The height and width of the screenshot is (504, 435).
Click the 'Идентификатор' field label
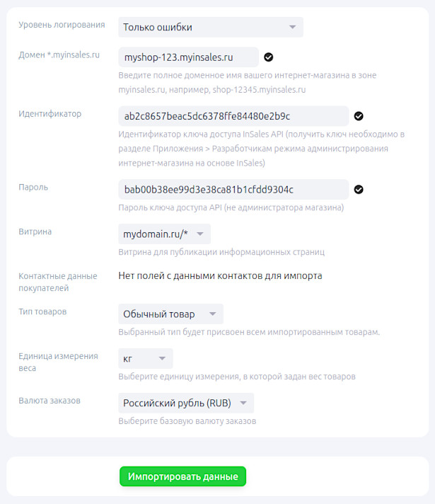[x=50, y=113]
